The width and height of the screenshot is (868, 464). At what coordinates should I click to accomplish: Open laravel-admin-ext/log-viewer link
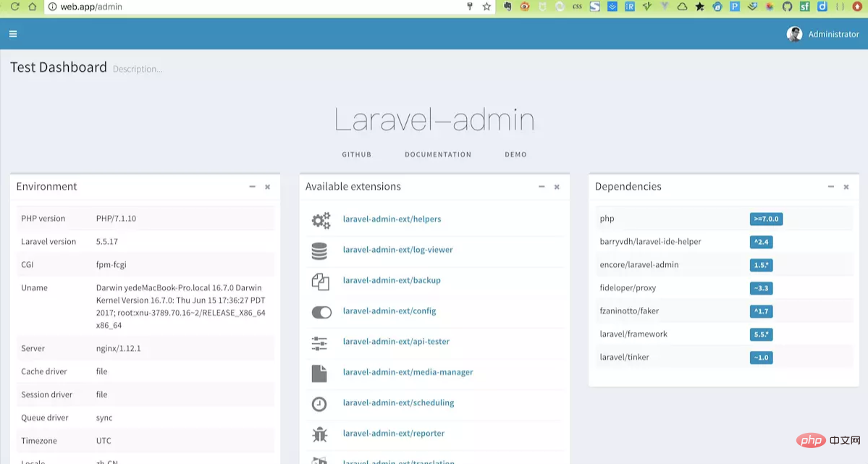(397, 250)
